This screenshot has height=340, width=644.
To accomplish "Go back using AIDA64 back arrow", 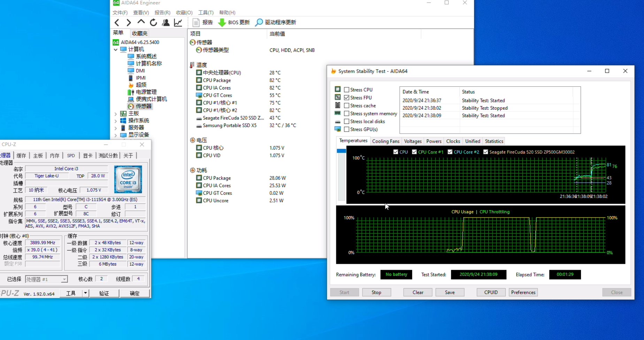I will coord(117,23).
